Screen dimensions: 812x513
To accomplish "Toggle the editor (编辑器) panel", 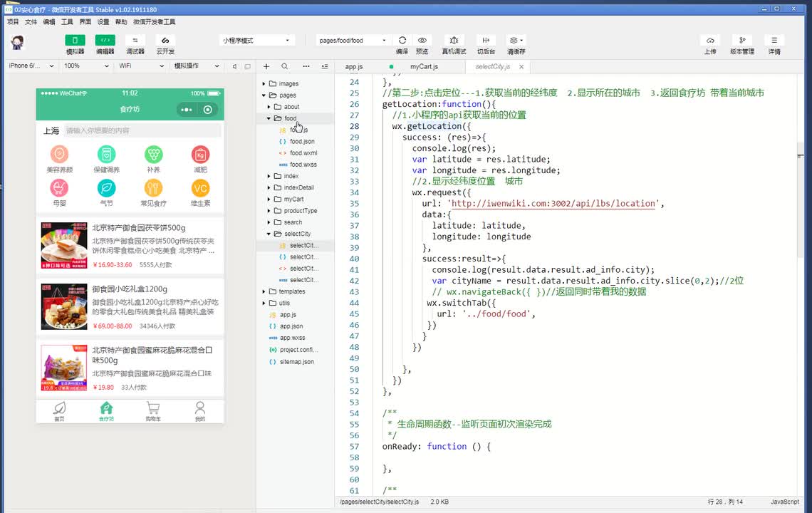I will [105, 41].
